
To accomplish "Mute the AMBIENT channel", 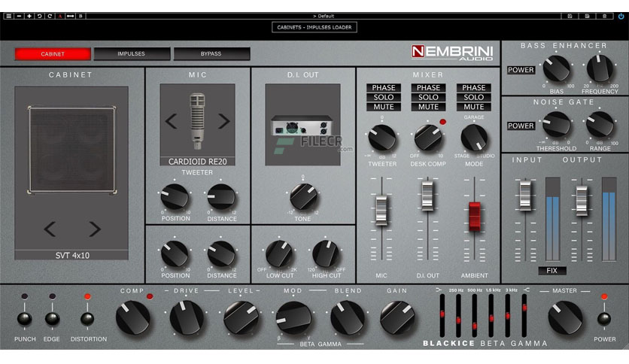I will 474,107.
